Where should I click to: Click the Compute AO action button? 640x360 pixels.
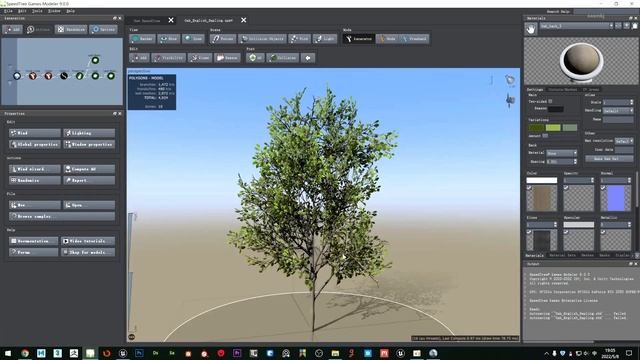89,169
